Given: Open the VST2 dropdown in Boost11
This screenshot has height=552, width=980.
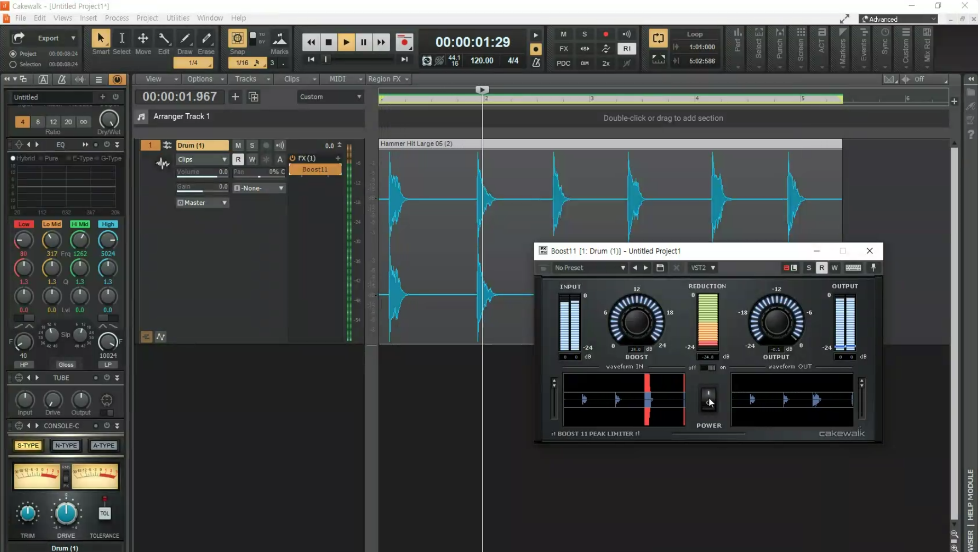Looking at the screenshot, I should pos(703,268).
